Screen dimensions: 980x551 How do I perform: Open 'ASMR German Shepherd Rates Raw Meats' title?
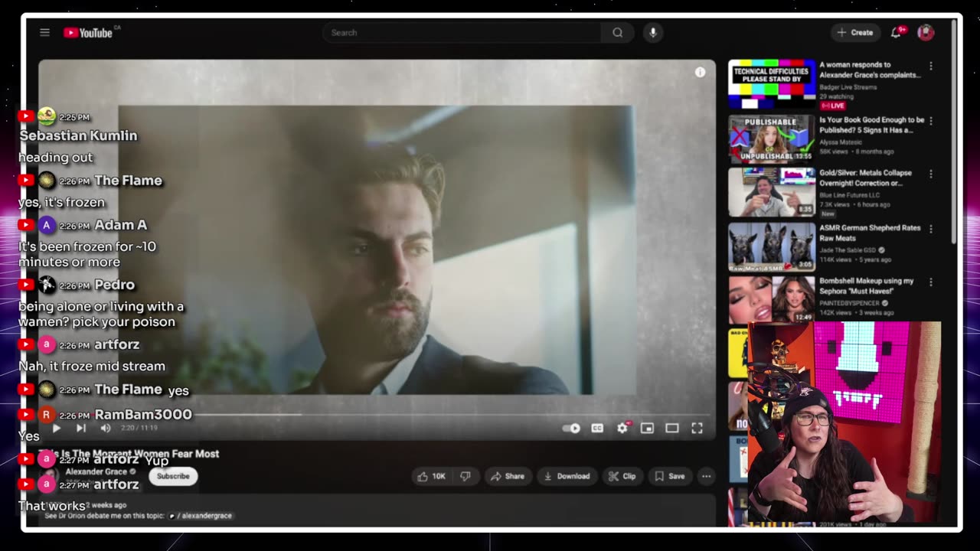tap(870, 233)
